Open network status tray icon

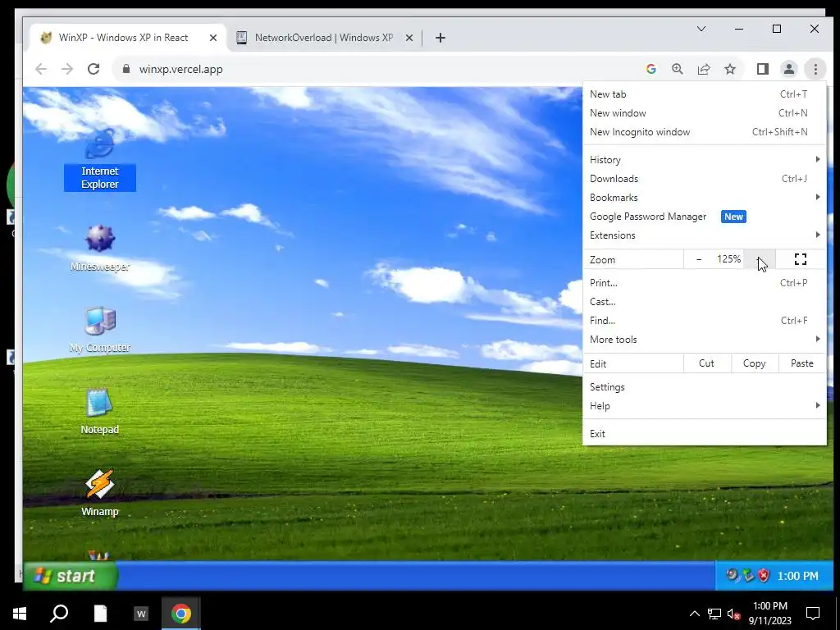coord(714,614)
